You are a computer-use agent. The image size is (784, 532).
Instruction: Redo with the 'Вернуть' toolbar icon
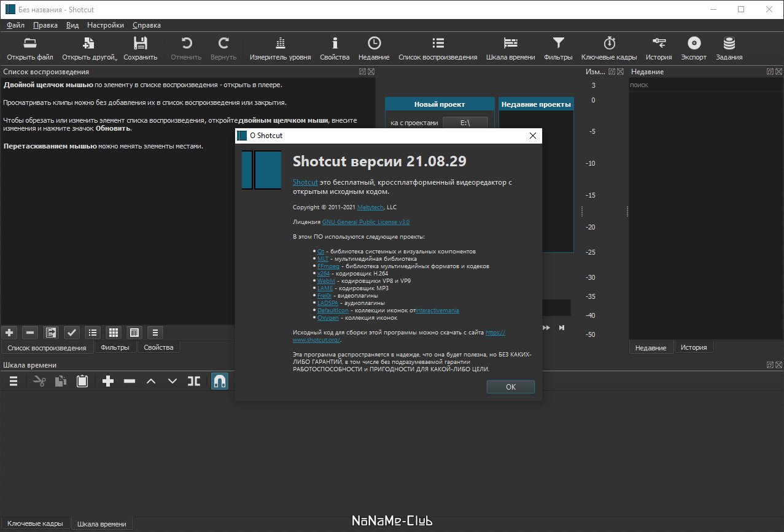223,49
